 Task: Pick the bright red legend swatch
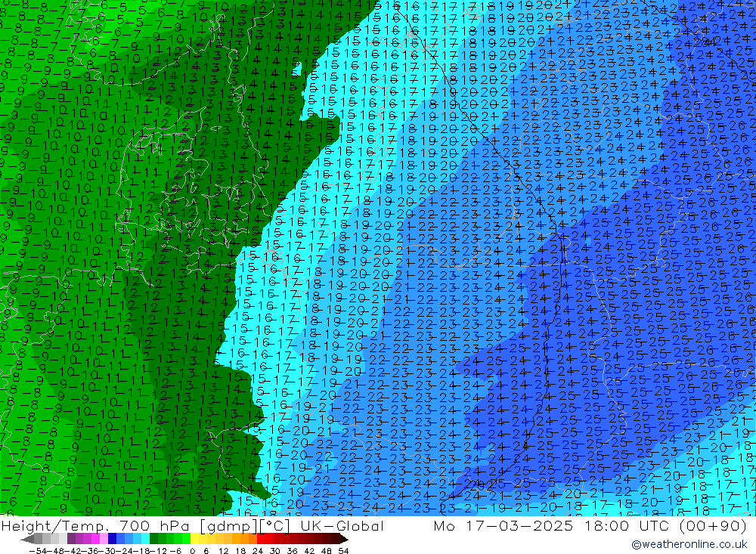262,539
